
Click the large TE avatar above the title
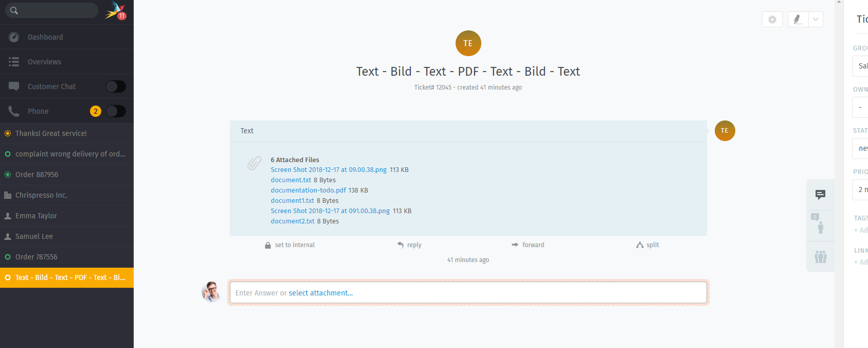point(468,43)
